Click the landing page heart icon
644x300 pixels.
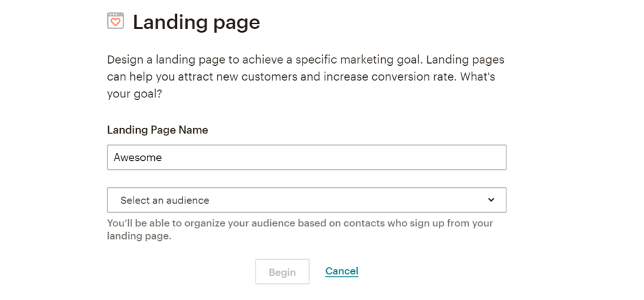point(115,21)
